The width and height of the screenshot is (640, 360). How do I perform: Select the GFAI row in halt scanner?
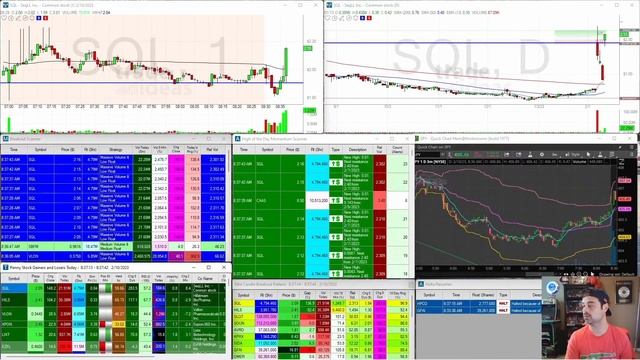pyautogui.click(x=480, y=311)
